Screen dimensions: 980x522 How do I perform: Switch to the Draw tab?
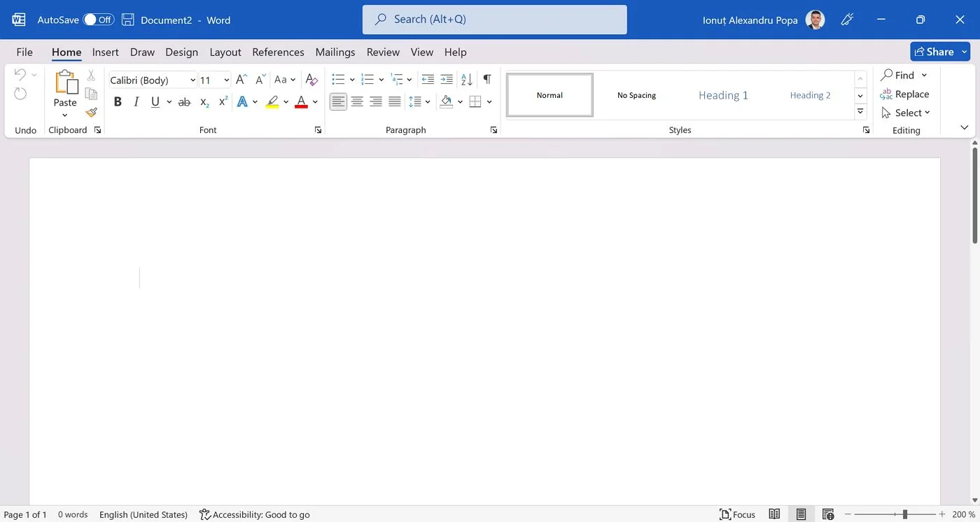click(x=142, y=52)
